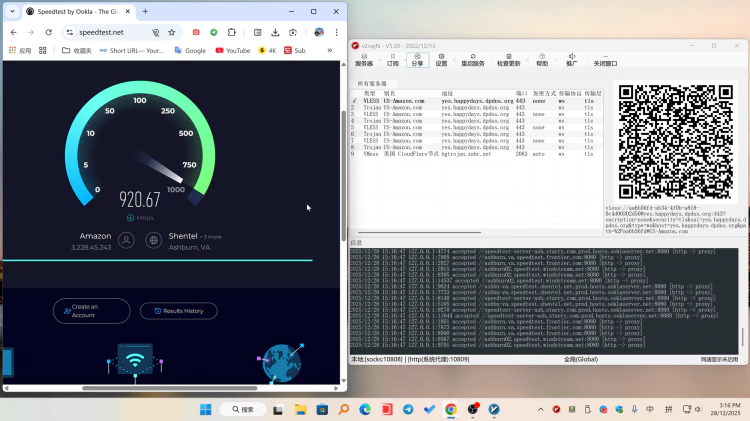750x421 pixels.
Task: Click 推广 promotion button in v2rayN
Action: [x=572, y=60]
